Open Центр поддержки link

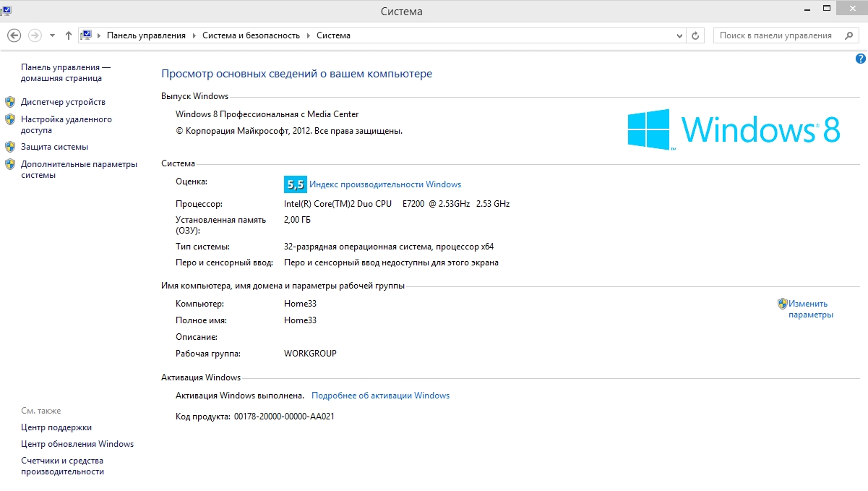tap(56, 427)
